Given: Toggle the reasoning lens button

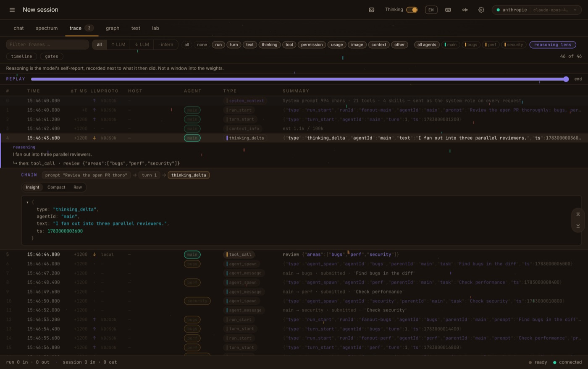Looking at the screenshot, I should tap(553, 44).
